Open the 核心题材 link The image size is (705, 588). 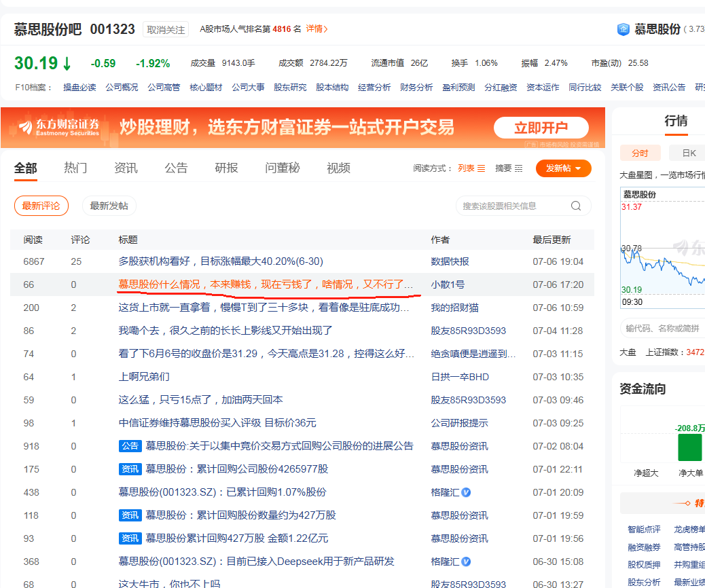206,87
